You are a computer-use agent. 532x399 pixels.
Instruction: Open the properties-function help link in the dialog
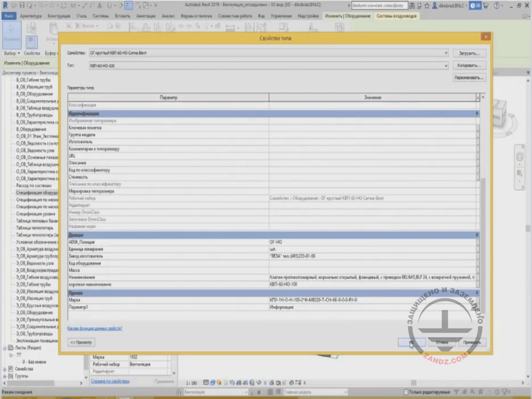pos(94,329)
